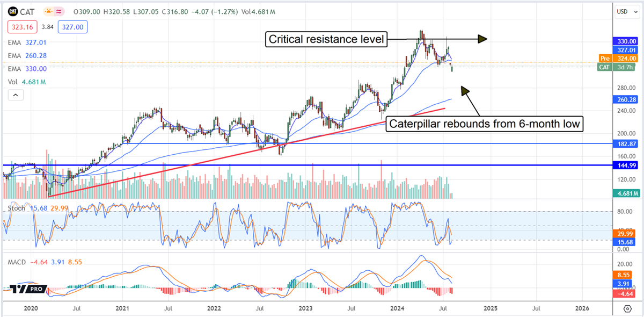Select the thick blue 144.99 horizontal line
Viewport: 644px width, 317px height.
(x=307, y=165)
